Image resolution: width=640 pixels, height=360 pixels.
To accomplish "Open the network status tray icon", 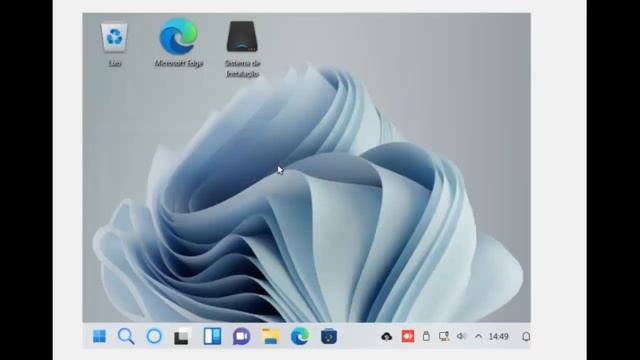I will 444,336.
